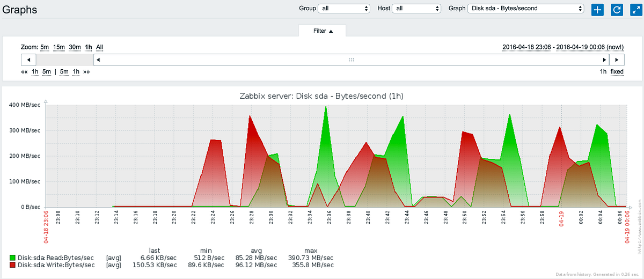Set zoom to 5m
The width and height of the screenshot is (644, 279).
click(x=44, y=47)
